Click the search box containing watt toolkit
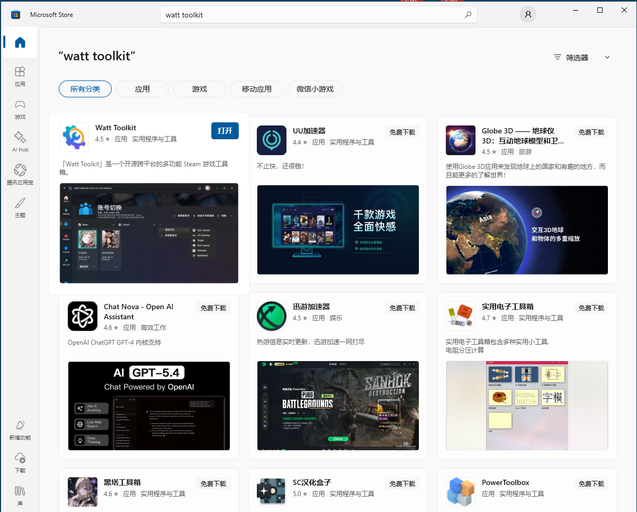The height and width of the screenshot is (512, 637). 310,15
